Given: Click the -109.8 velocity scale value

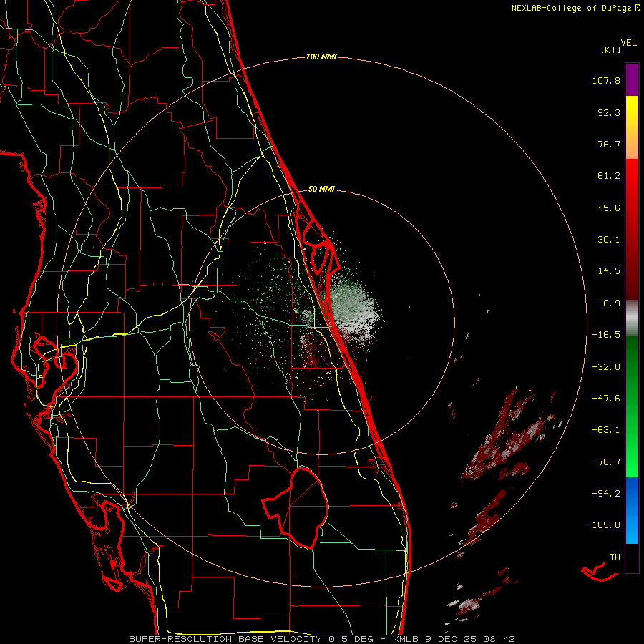Looking at the screenshot, I should coord(603,525).
